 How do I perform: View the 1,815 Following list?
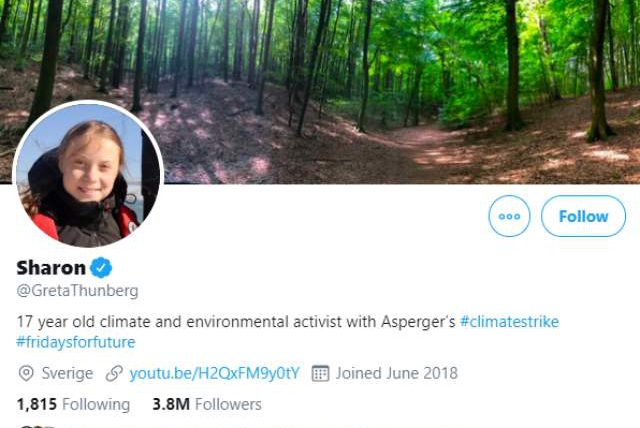point(73,404)
